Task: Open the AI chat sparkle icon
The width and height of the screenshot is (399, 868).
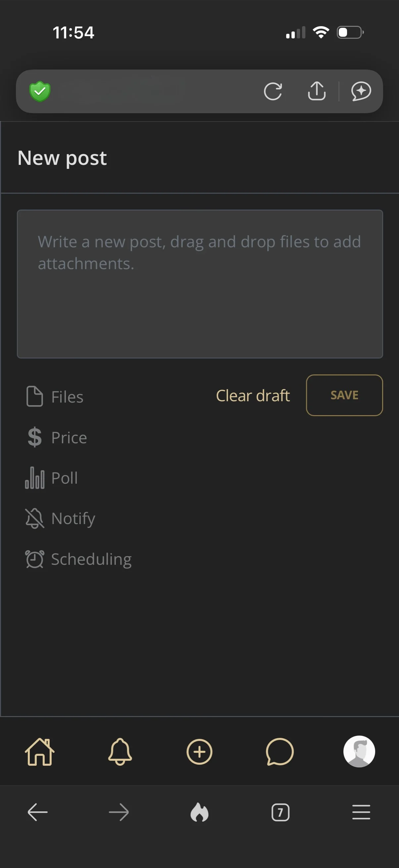Action: pos(361,91)
